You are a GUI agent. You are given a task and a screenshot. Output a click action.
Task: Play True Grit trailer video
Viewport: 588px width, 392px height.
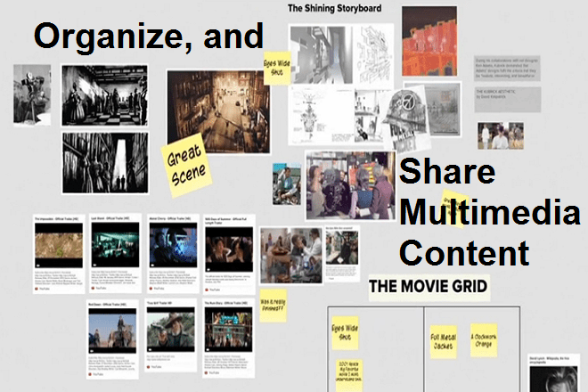[x=171, y=330]
